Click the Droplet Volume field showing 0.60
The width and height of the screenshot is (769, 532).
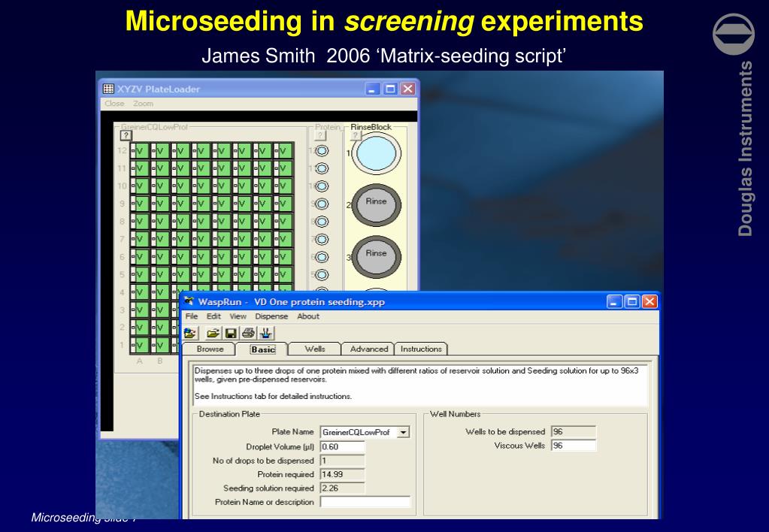[342, 446]
